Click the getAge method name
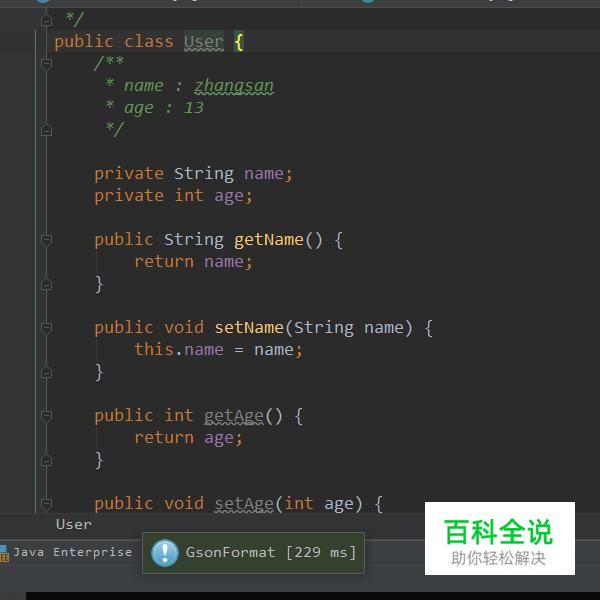 (234, 416)
